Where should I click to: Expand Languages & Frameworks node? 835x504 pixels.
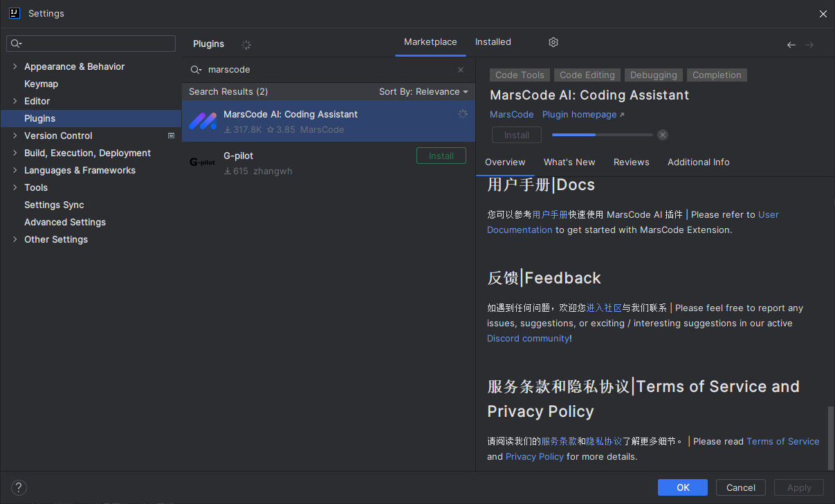tap(15, 171)
